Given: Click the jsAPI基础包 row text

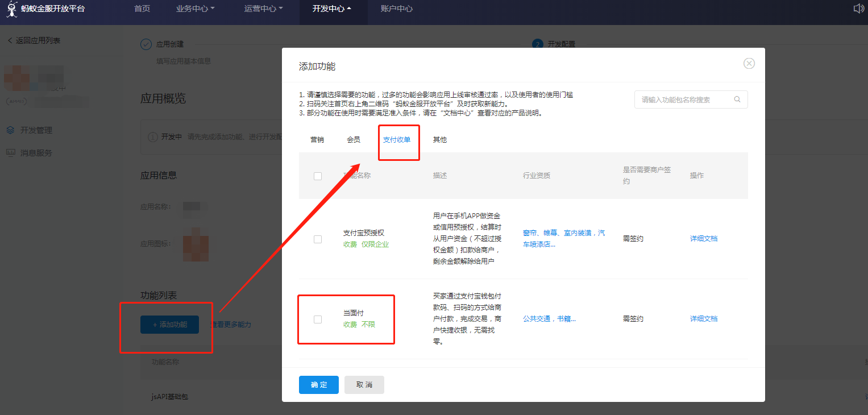Looking at the screenshot, I should [x=169, y=397].
